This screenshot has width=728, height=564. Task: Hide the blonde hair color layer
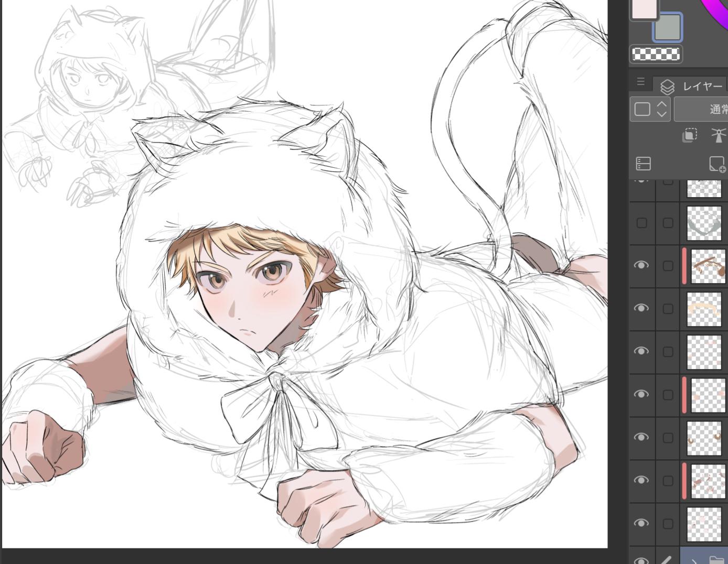tap(641, 308)
